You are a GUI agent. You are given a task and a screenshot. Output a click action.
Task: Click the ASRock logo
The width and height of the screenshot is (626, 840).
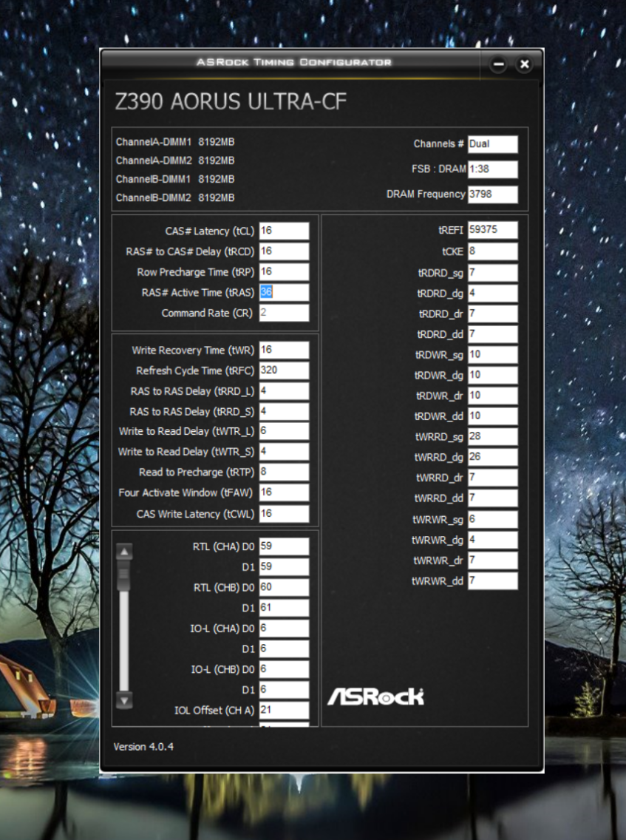click(375, 697)
